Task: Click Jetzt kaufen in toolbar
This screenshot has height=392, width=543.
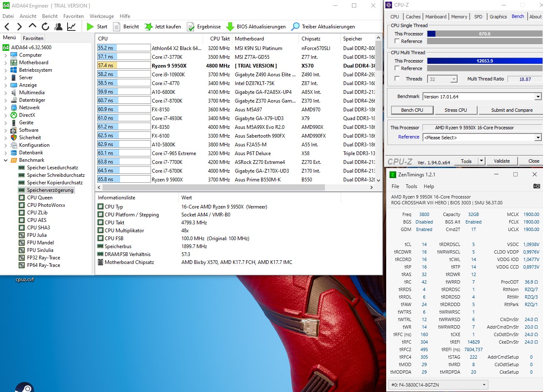Action: 163,27
